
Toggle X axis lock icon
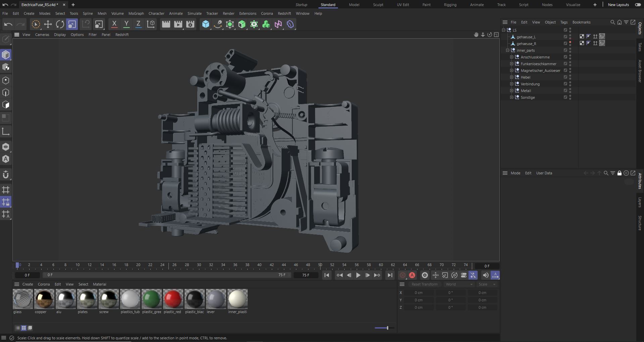[x=114, y=24]
